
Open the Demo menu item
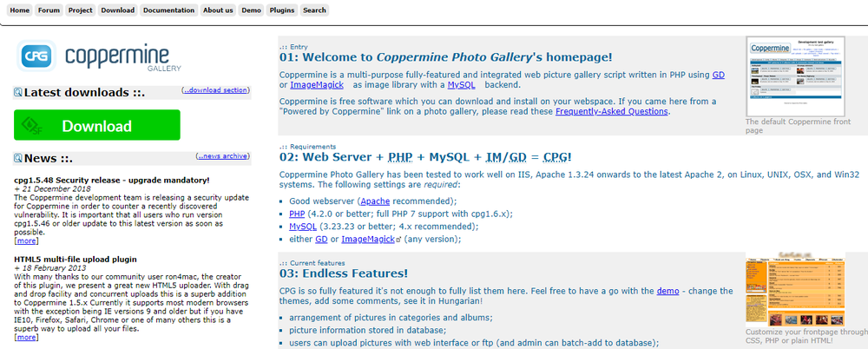click(x=252, y=10)
